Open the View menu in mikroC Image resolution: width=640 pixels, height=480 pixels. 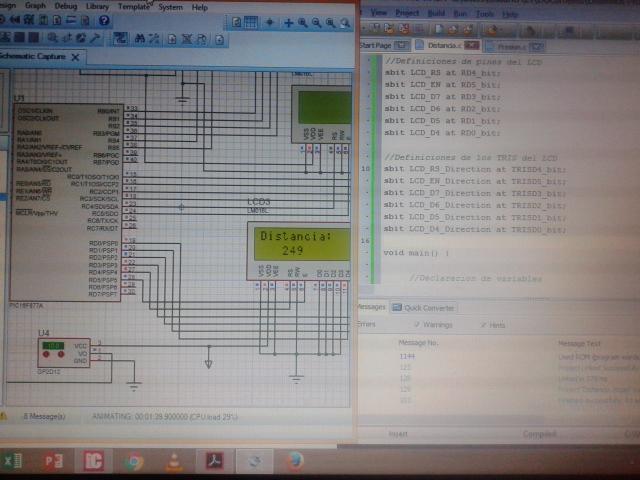tap(378, 13)
